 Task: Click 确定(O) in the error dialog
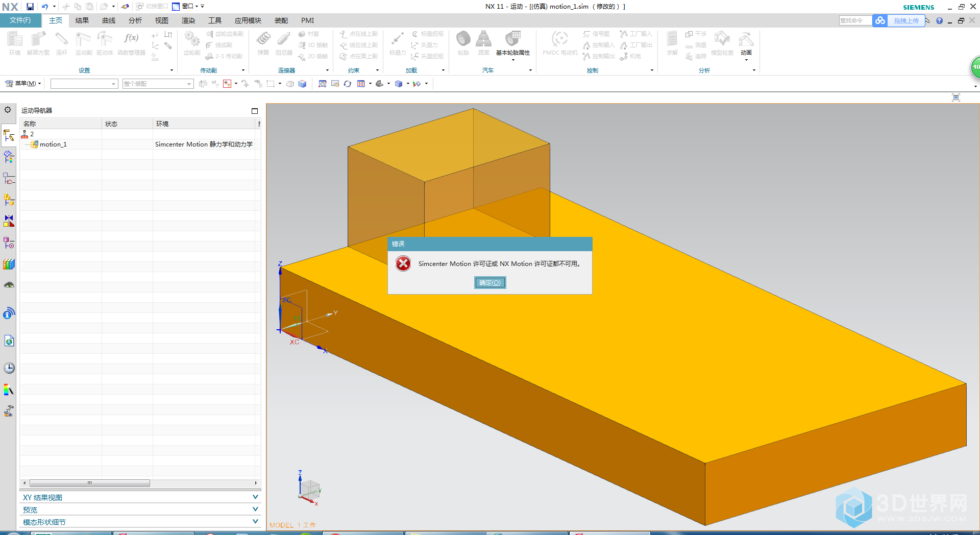(x=490, y=283)
